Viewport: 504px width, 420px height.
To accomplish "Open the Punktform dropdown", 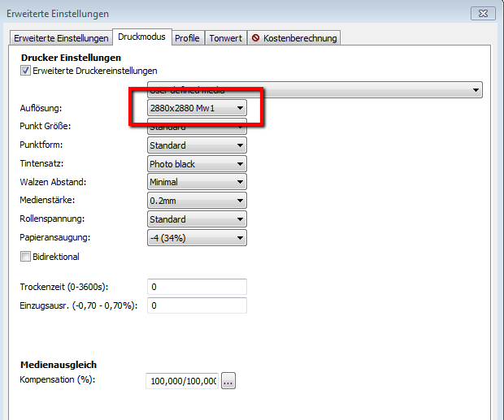I will tap(197, 145).
